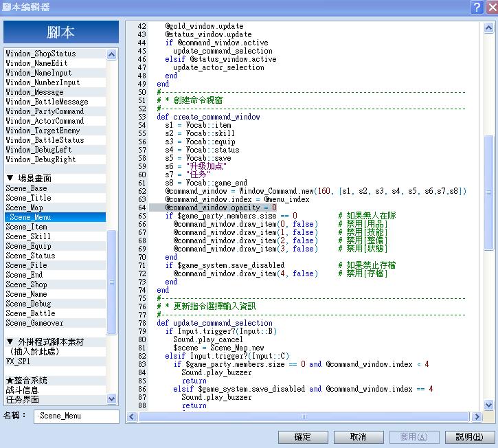Click the "任务" string on line 60
This screenshot has height=448, width=498.
point(198,175)
